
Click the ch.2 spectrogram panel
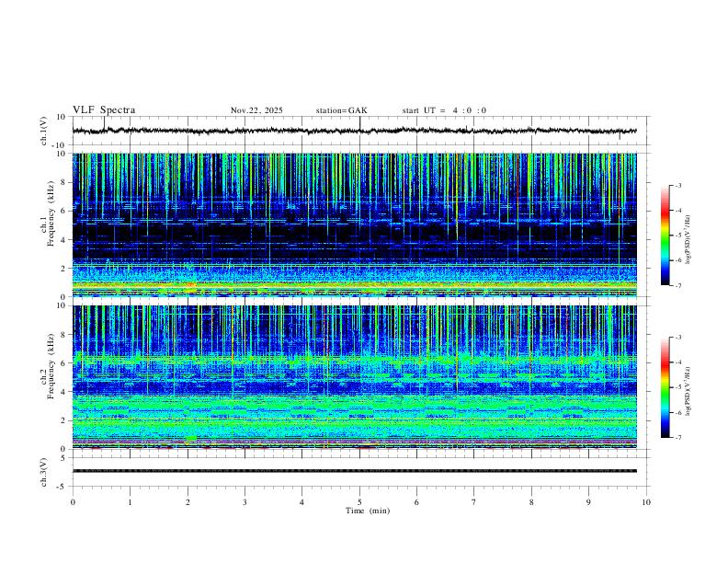tap(355, 377)
